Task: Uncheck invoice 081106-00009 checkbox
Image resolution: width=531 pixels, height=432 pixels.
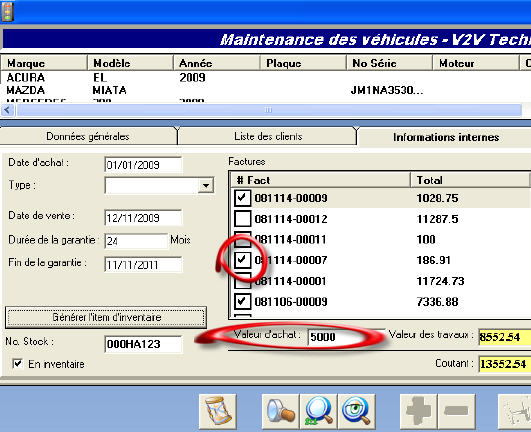Action: click(242, 301)
